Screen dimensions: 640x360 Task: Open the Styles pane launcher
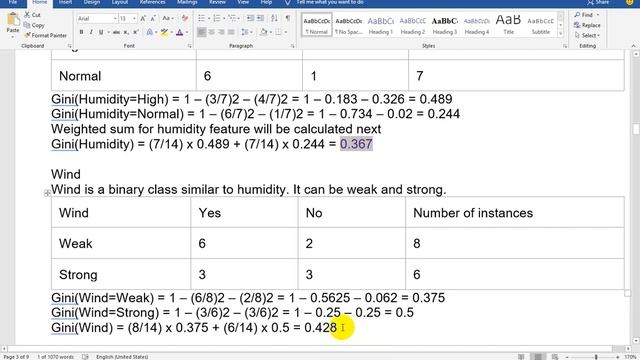[565, 46]
